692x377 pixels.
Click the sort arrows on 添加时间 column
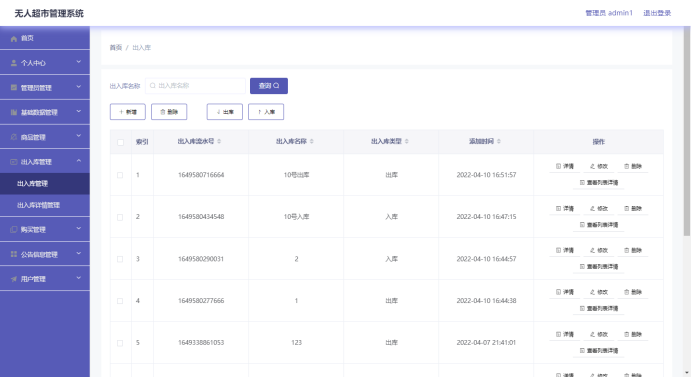click(x=499, y=141)
